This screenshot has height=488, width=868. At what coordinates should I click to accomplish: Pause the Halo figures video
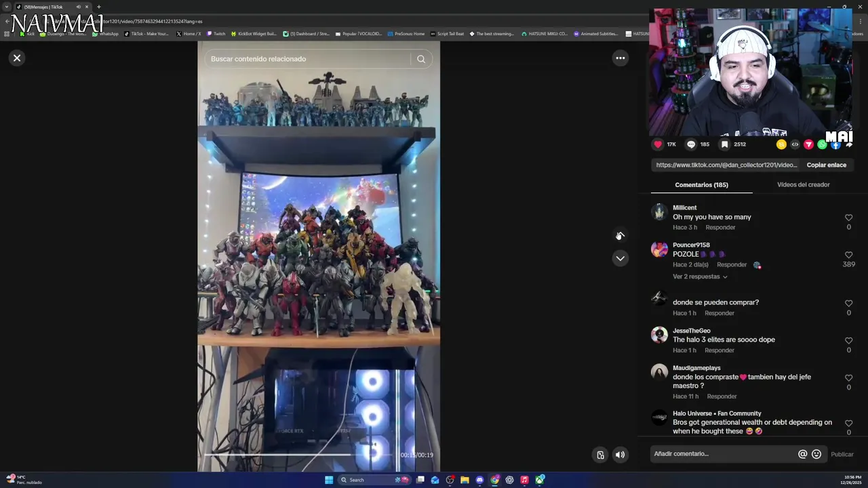click(319, 256)
